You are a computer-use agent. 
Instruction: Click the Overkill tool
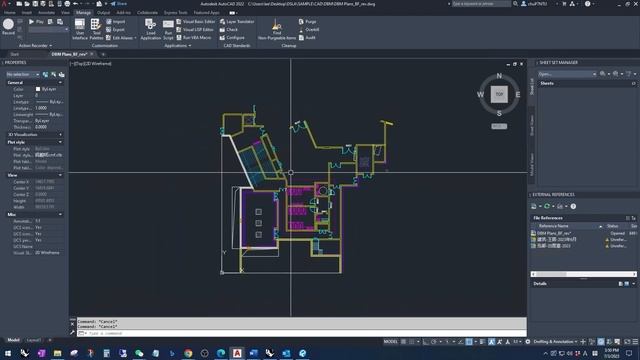pyautogui.click(x=309, y=30)
